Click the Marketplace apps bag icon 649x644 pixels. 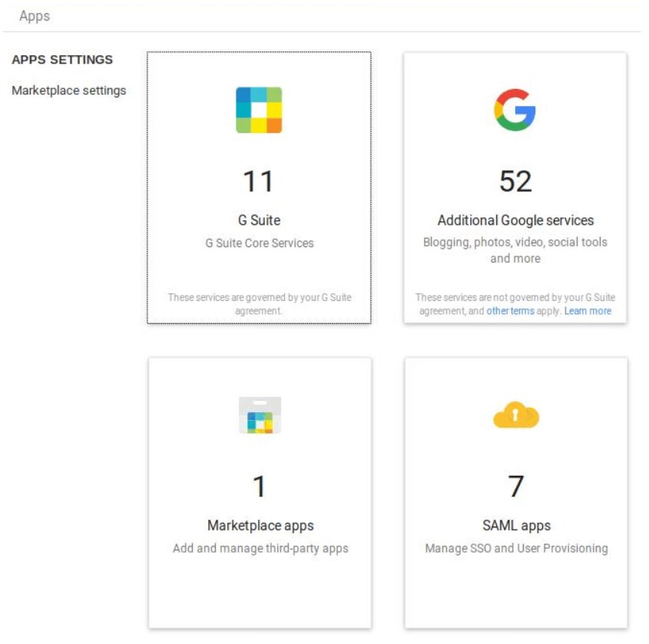(260, 414)
